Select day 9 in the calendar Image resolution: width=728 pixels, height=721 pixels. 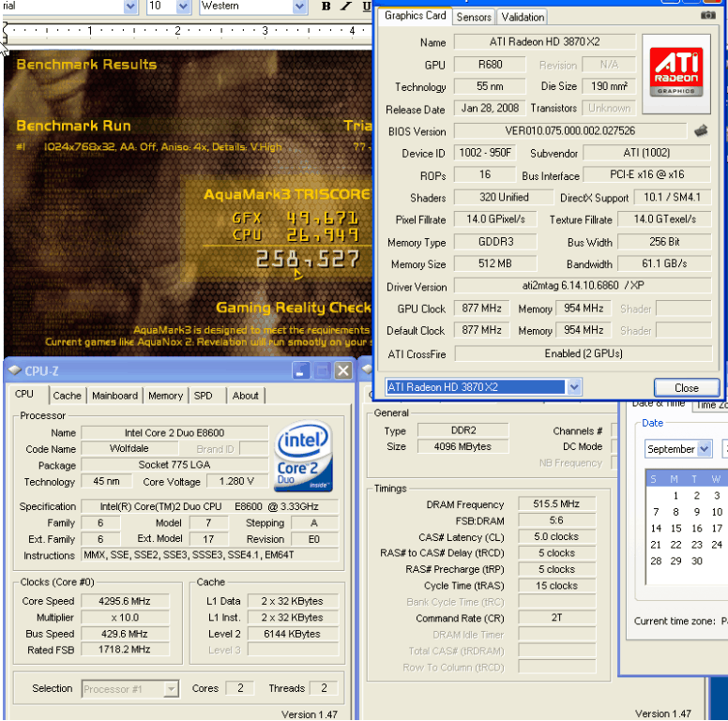696,512
